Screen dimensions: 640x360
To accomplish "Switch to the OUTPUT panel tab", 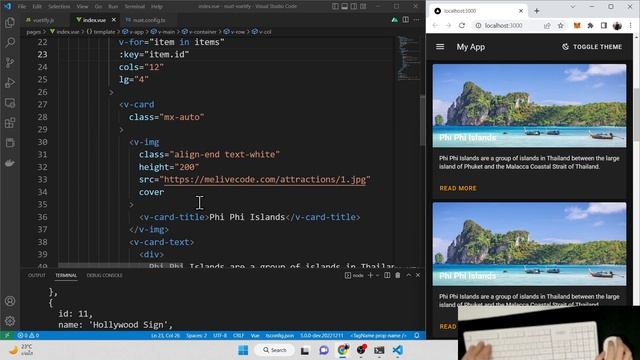I will [37, 276].
